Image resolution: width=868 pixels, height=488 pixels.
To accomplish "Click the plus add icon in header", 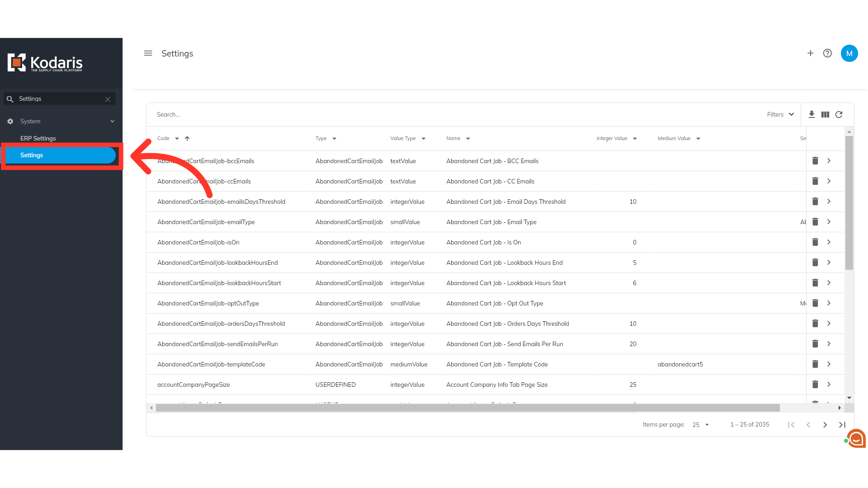I will (810, 53).
